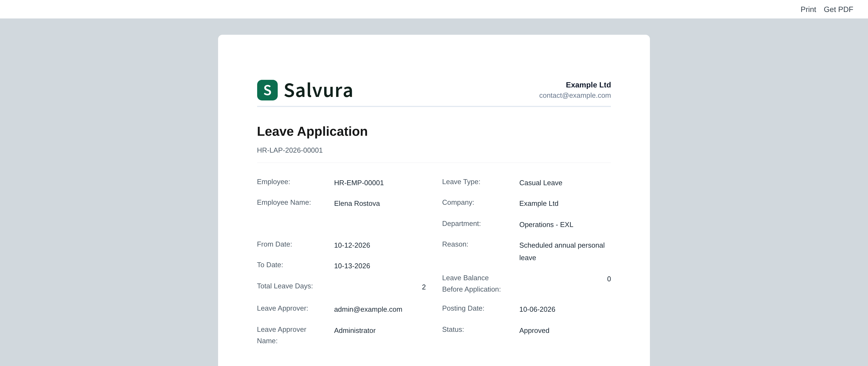Click the To Date: label
This screenshot has width=868, height=366.
click(270, 265)
